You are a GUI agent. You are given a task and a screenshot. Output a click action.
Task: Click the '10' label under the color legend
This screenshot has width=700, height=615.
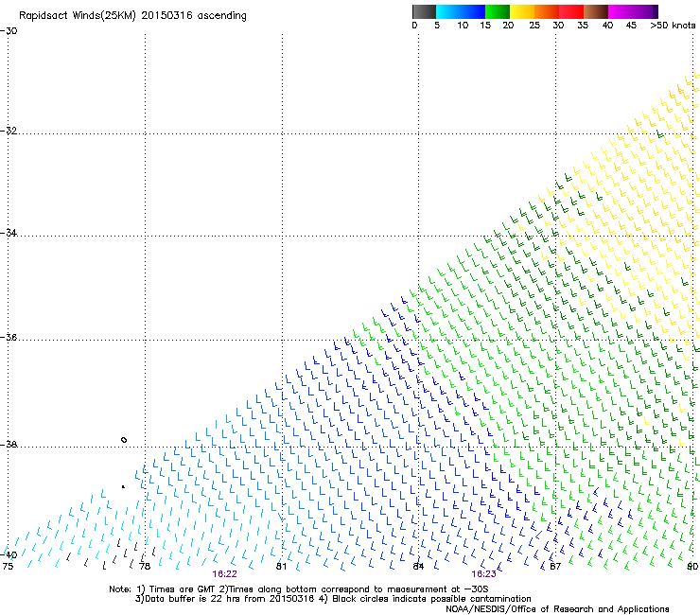[x=463, y=26]
